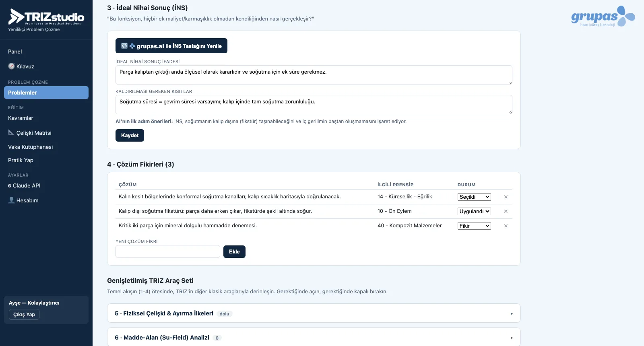The height and width of the screenshot is (346, 644).
Task: Click the Kılavuz label in the sidebar
Action: tap(25, 66)
